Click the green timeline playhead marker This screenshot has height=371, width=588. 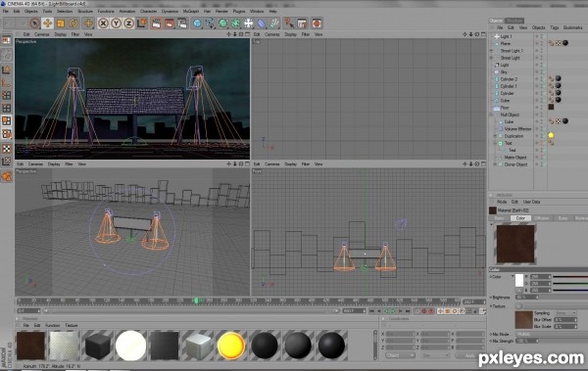pos(195,301)
